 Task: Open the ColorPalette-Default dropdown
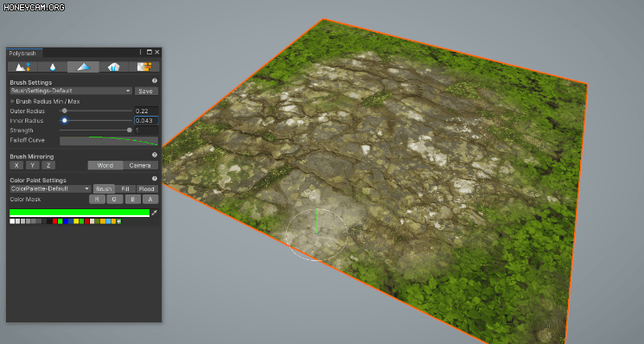[x=50, y=188]
